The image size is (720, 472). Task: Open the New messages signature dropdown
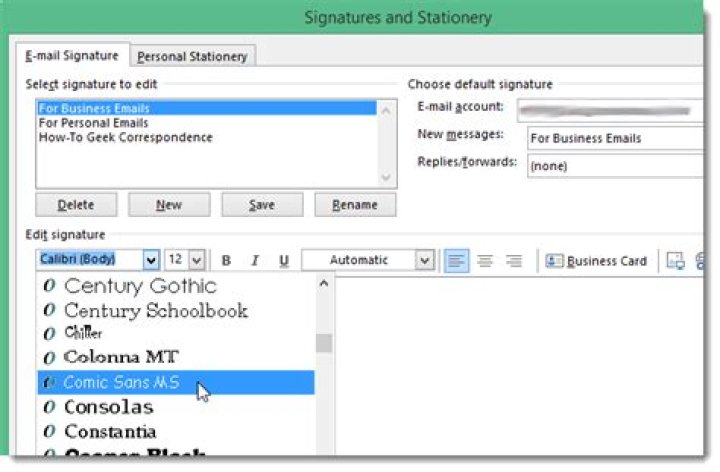[x=615, y=138]
